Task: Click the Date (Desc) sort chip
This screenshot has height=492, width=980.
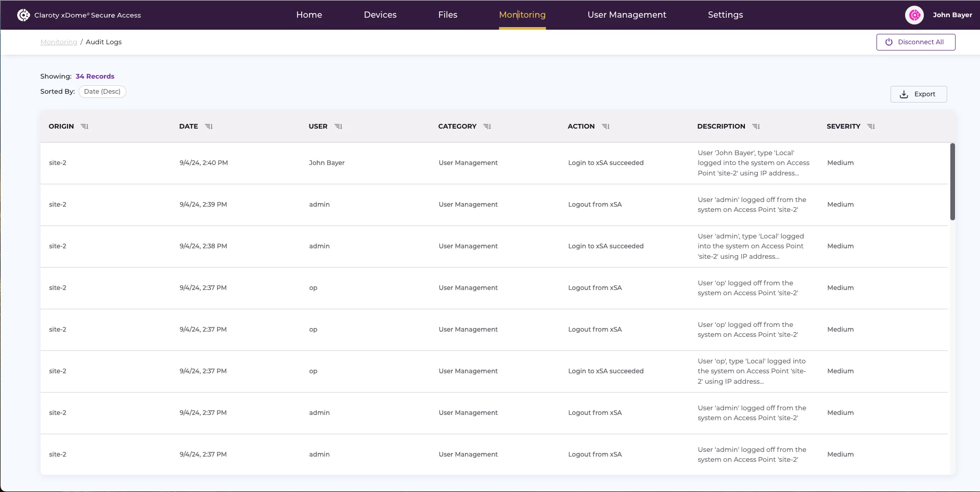Action: 102,92
